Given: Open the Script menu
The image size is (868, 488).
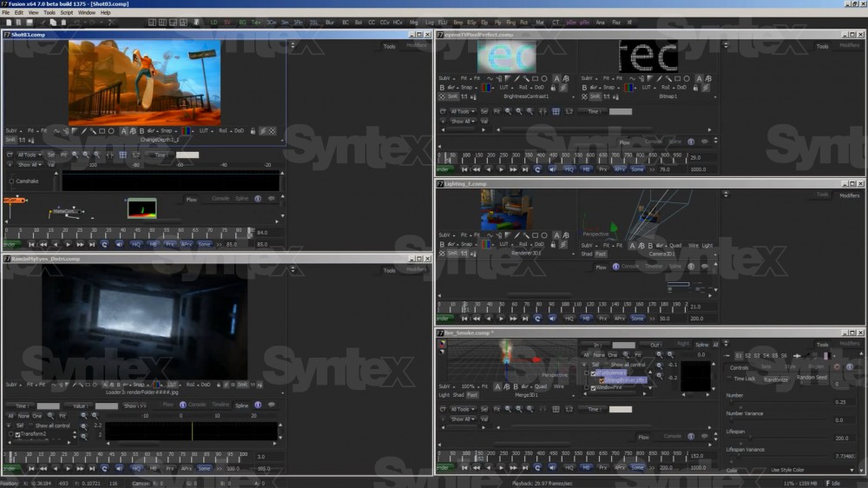Looking at the screenshot, I should [x=66, y=13].
